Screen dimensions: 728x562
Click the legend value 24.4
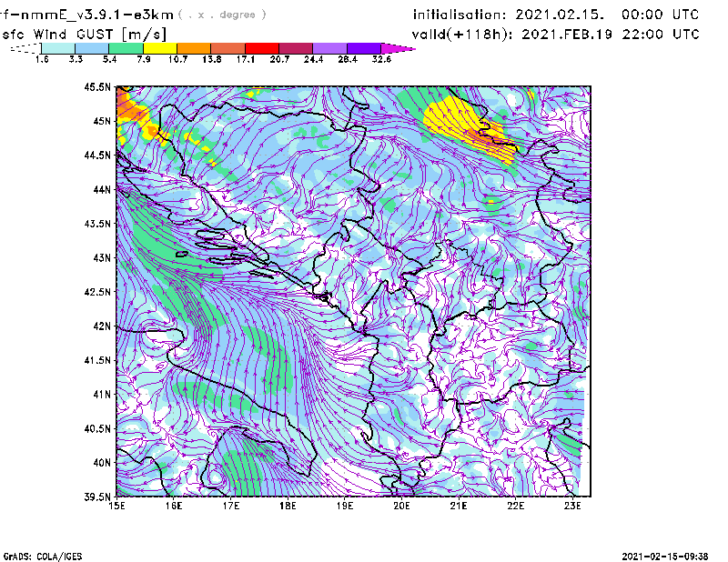coord(313,59)
